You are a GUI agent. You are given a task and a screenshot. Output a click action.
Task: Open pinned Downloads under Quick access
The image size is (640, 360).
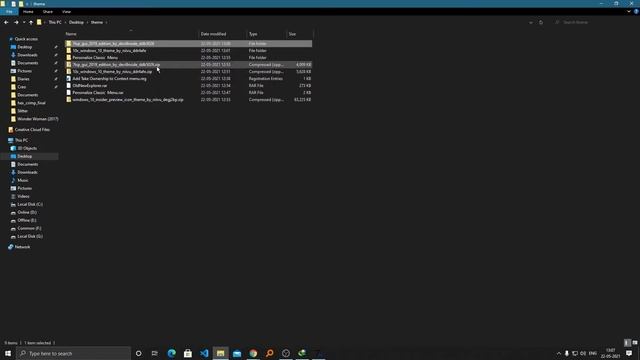[x=27, y=55]
